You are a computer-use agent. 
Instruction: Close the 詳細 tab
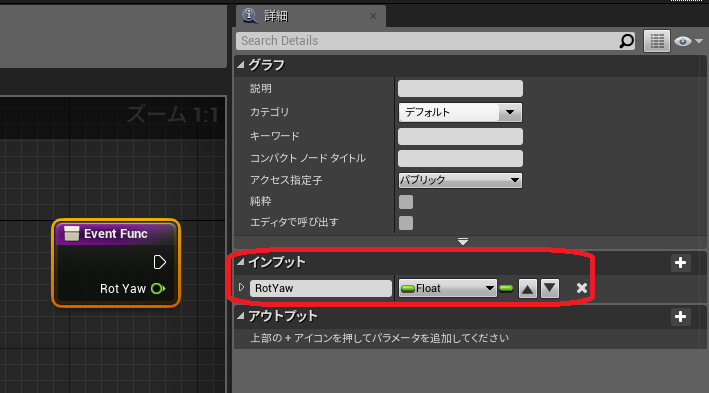click(373, 16)
